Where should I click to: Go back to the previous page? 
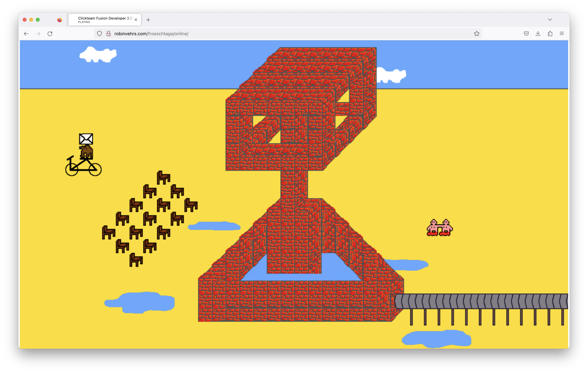(26, 34)
